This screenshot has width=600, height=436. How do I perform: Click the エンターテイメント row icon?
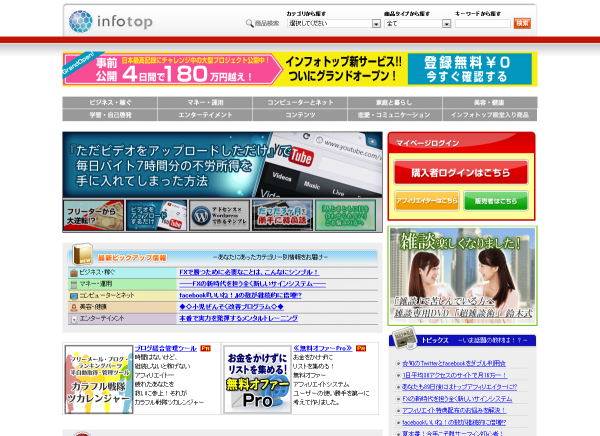[74, 318]
